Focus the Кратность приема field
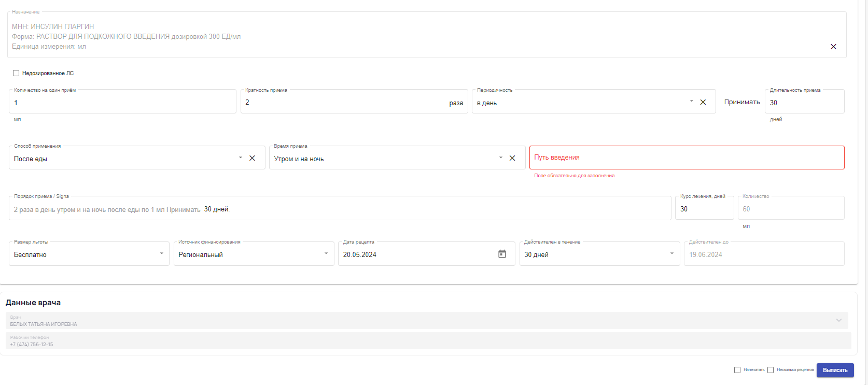The height and width of the screenshot is (385, 868). [354, 102]
